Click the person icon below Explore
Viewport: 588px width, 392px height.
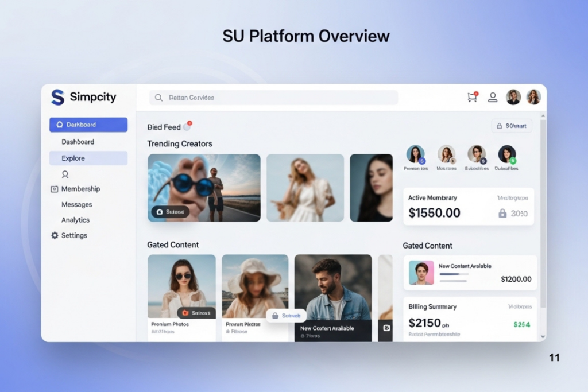click(65, 174)
